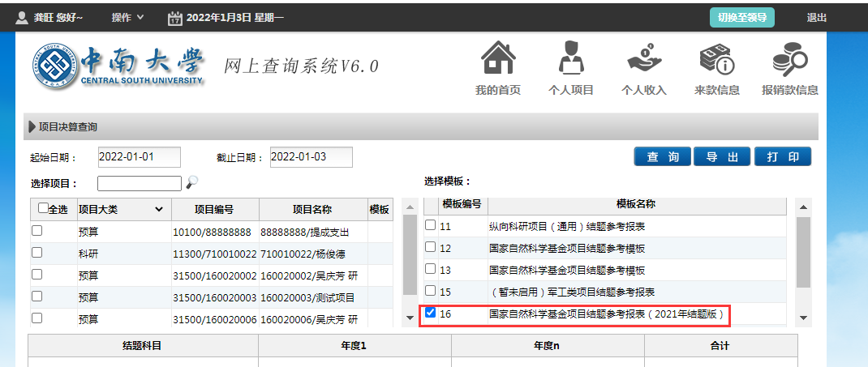Image resolution: width=868 pixels, height=367 pixels.
Task: Click the 年度1 column header
Action: tap(355, 346)
